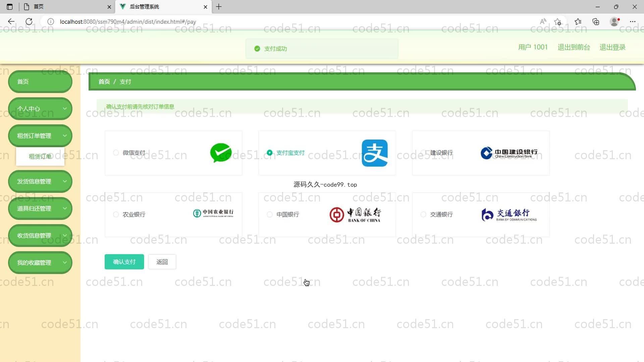Expand the 发货信息管理 chevron
This screenshot has width=644, height=362.
tap(65, 181)
